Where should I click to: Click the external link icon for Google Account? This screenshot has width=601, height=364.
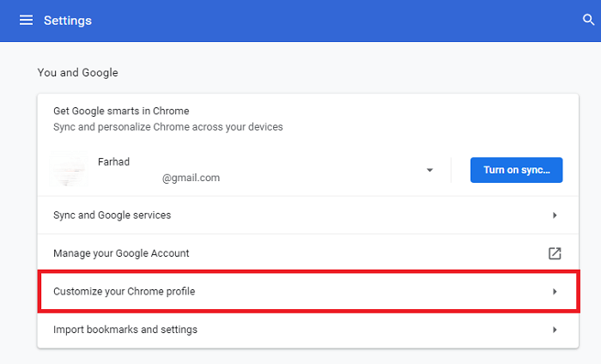coord(555,253)
